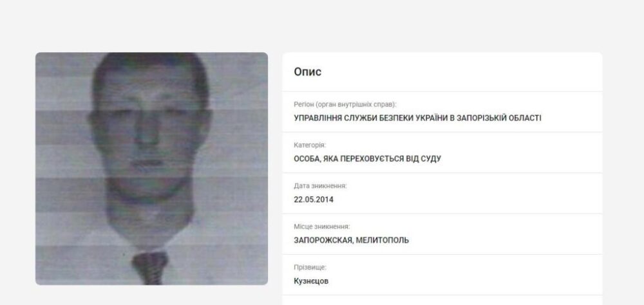Click the category row in the description card
Image resolution: width=644 pixels, height=305 pixels.
coord(442,152)
